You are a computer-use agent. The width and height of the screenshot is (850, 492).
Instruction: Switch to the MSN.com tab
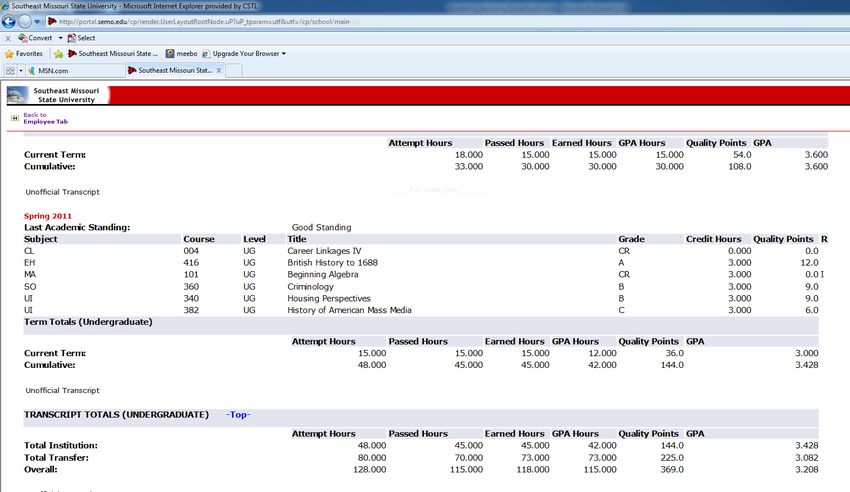pos(75,70)
